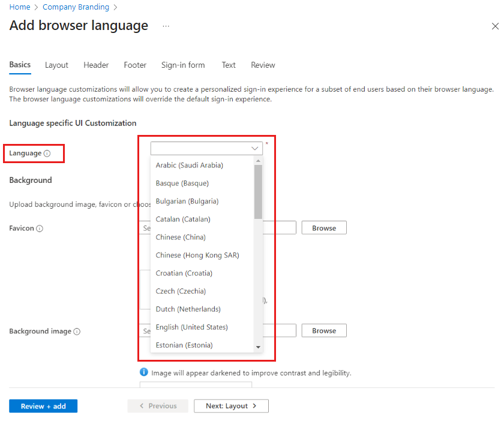Go to the Review tab
Viewport: 504px width, 421px height.
tap(263, 65)
